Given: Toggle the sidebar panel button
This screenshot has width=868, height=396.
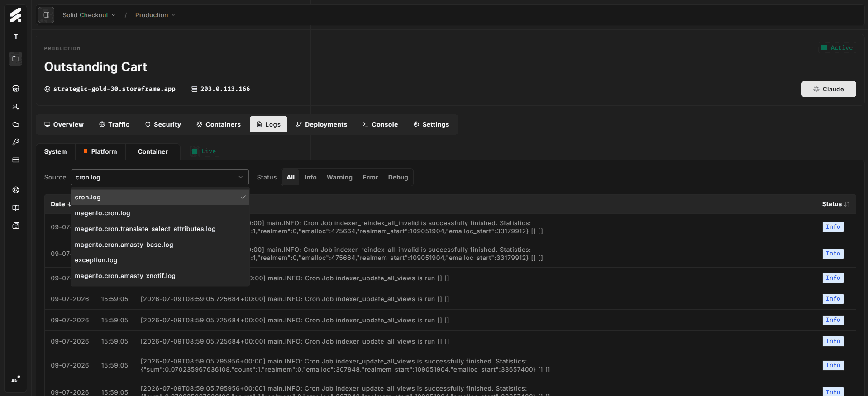Looking at the screenshot, I should pyautogui.click(x=46, y=15).
